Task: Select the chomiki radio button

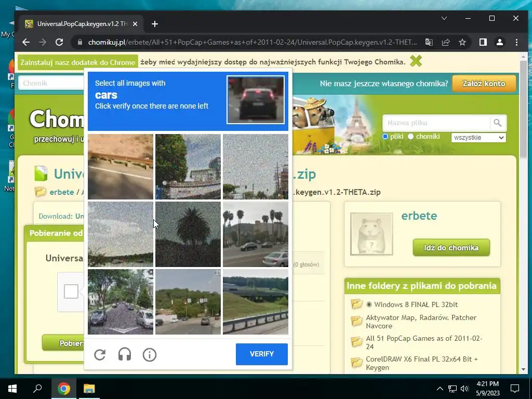Action: pyautogui.click(x=410, y=137)
